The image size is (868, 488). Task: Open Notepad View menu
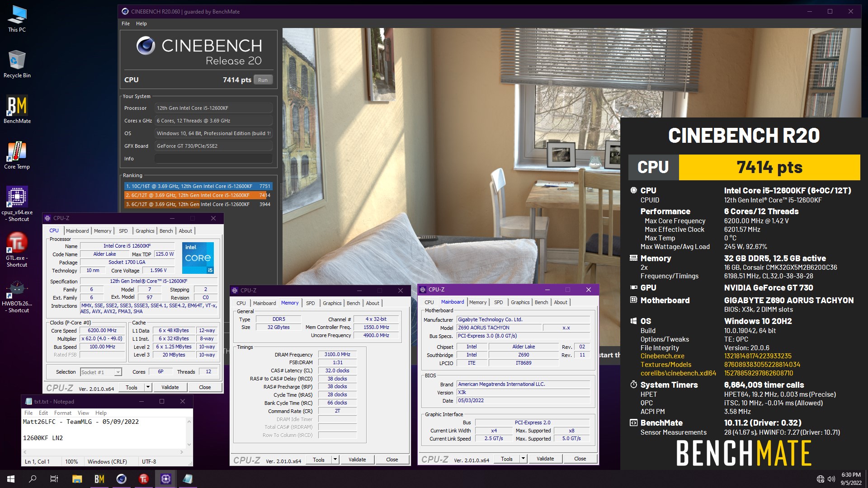tap(83, 413)
